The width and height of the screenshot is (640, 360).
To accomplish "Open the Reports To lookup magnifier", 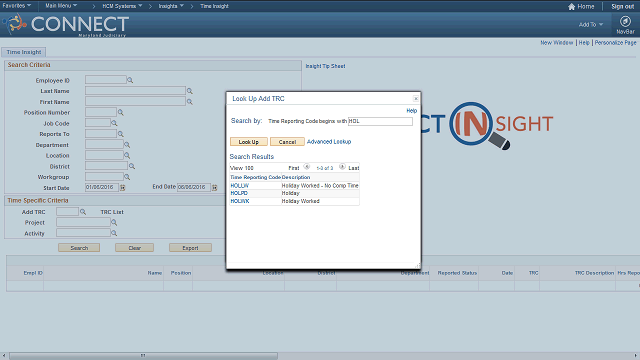I will click(120, 134).
